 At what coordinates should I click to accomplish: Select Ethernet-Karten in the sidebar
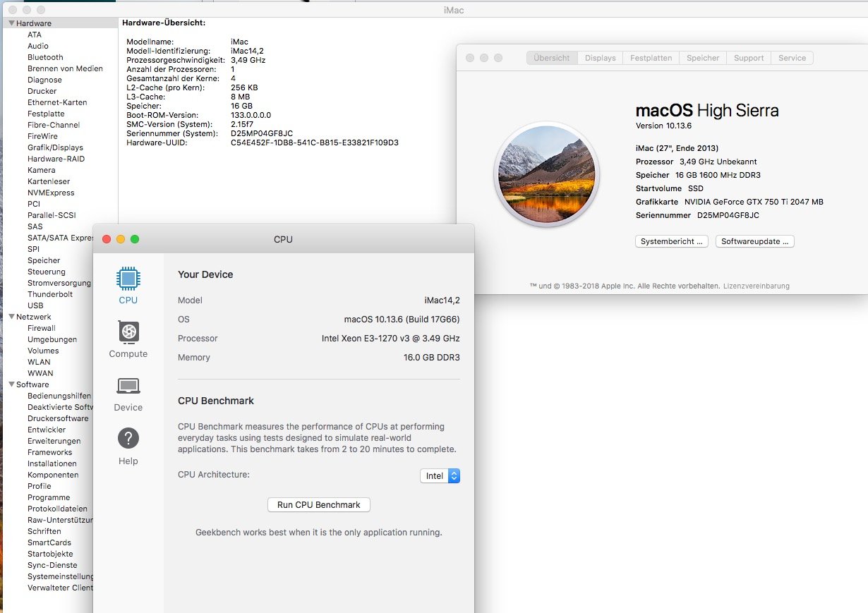tap(57, 102)
